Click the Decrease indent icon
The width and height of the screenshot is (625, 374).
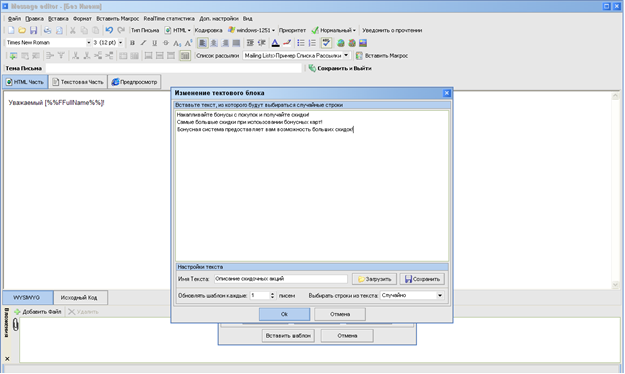(262, 43)
